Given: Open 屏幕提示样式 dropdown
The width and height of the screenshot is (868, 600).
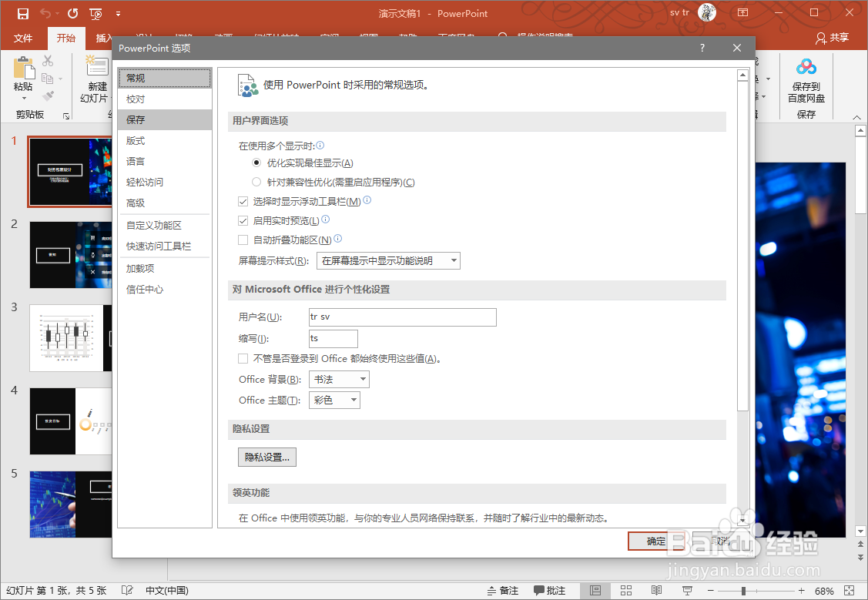Looking at the screenshot, I should click(388, 260).
